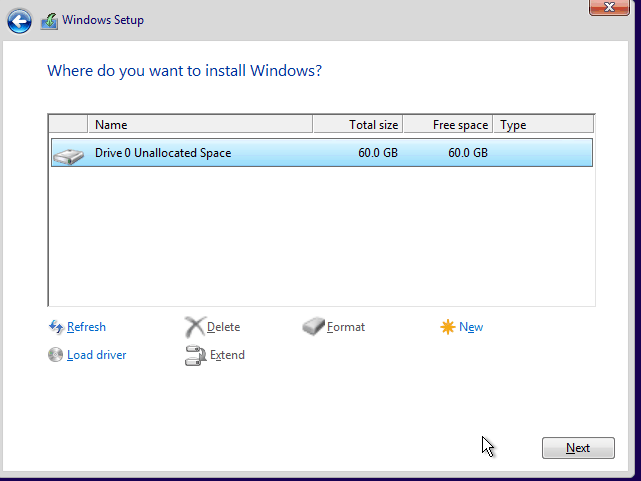Click the Extend partition icon
641x481 pixels.
pyautogui.click(x=195, y=355)
